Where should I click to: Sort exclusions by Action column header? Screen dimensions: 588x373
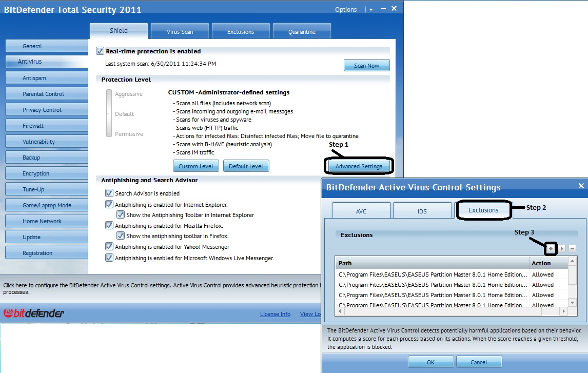click(x=548, y=263)
